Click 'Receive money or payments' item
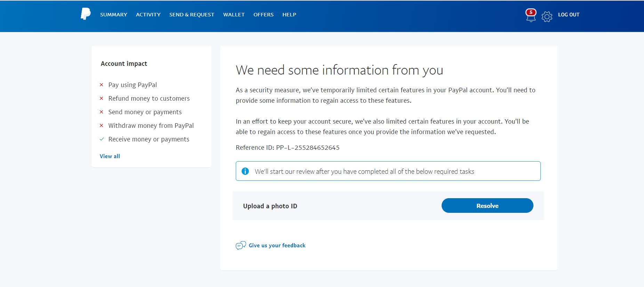 click(x=149, y=139)
